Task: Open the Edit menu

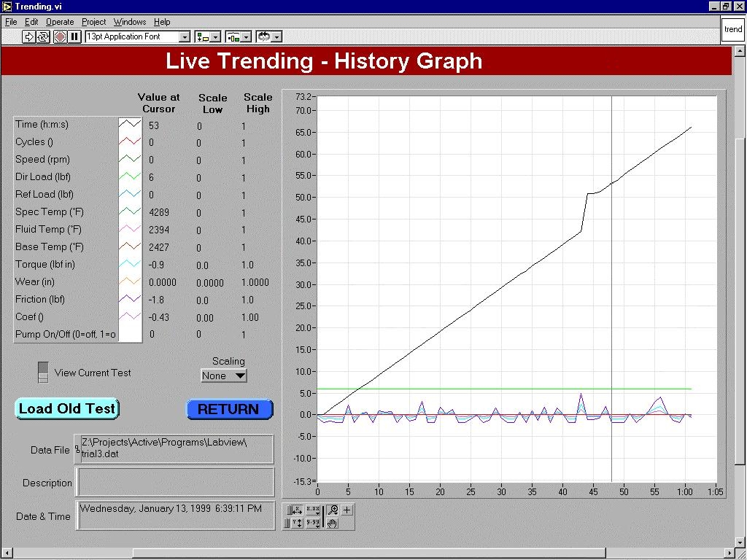Action: point(31,22)
